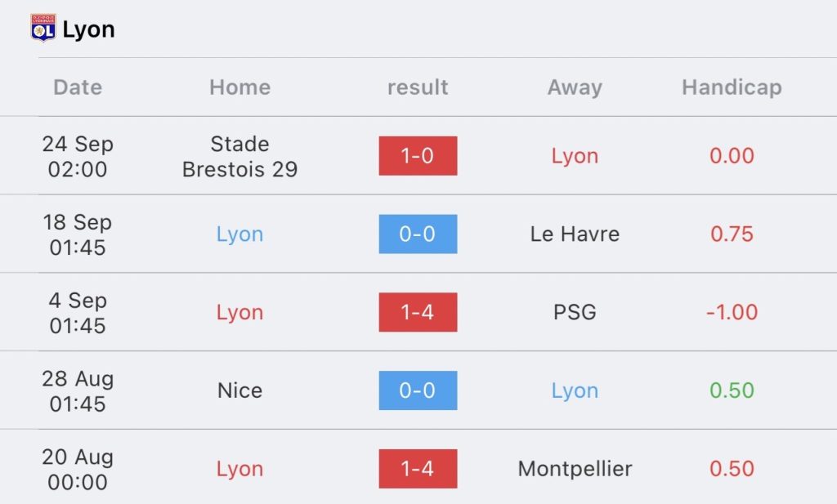Screen dimensions: 837x504
Task: Open the 1-4 Montpellier result badge
Action: (418, 469)
